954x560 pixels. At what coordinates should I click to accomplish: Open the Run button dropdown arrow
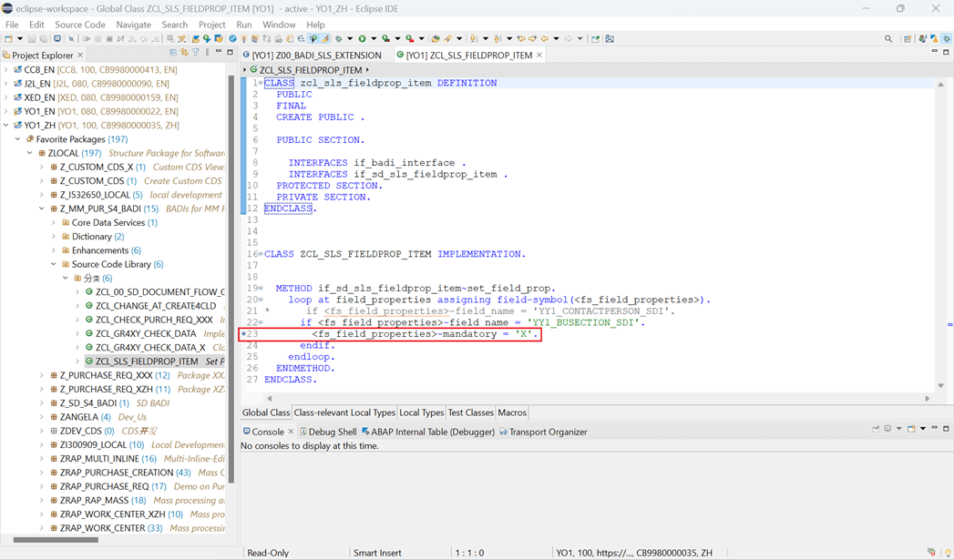tap(374, 38)
